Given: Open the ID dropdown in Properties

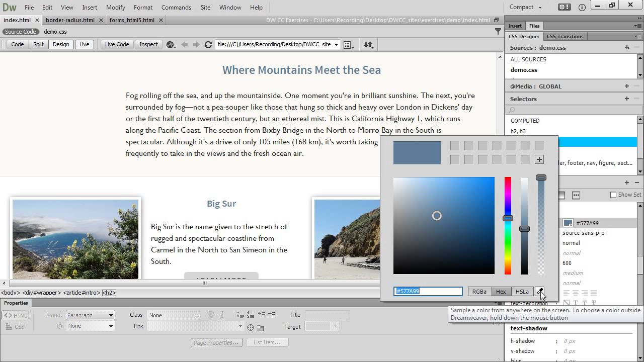Looking at the screenshot, I should coord(90,326).
